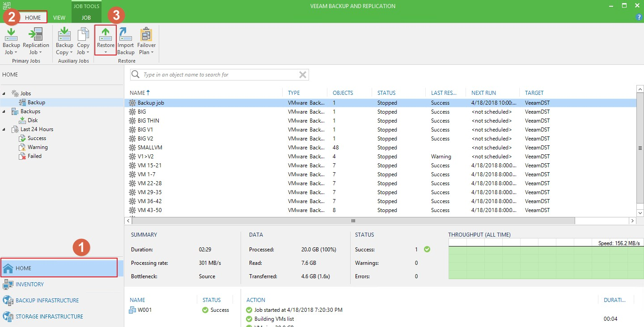Screen dimensions: 644x327
Task: Collapse the Jobs tree node
Action: pyautogui.click(x=4, y=93)
